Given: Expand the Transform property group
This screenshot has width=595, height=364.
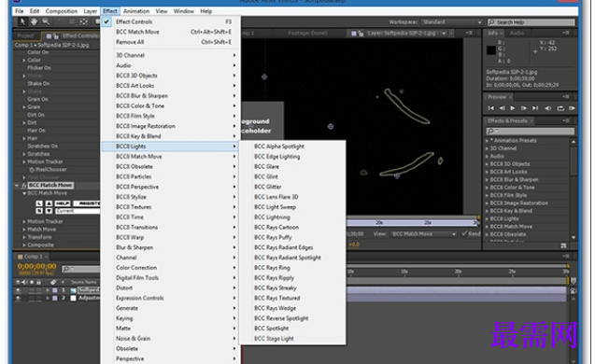Looking at the screenshot, I should click(24, 237).
